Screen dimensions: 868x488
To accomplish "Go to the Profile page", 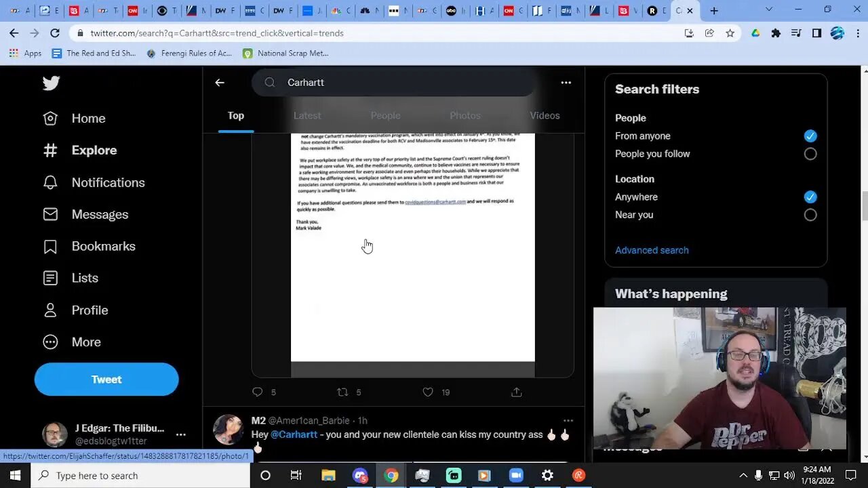I will [x=75, y=310].
